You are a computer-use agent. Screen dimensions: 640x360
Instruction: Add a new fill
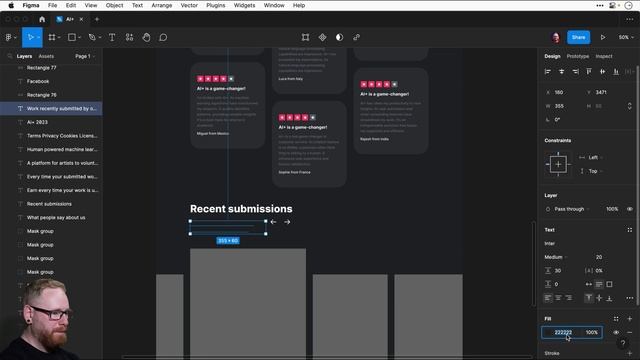[x=629, y=319]
